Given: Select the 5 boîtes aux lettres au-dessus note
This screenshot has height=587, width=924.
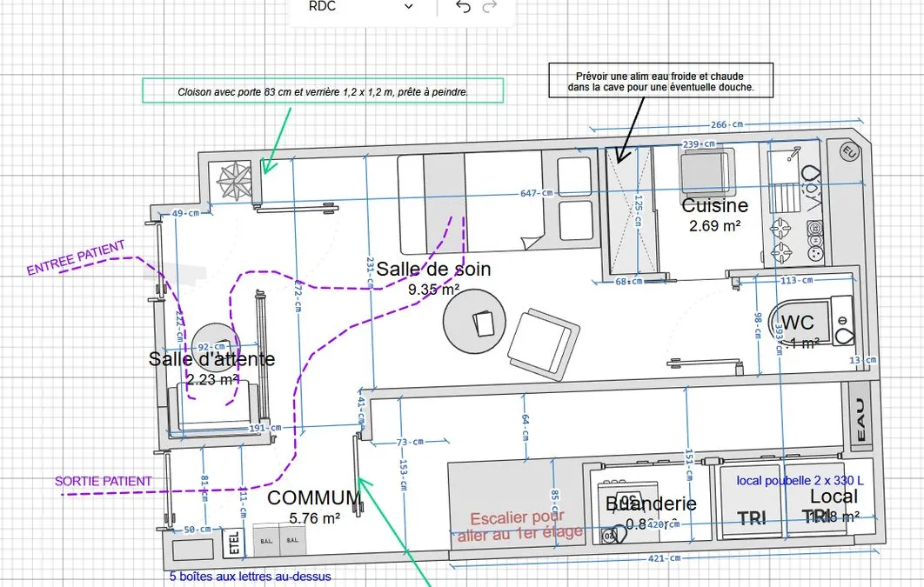Looking at the screenshot, I should coord(251,577).
